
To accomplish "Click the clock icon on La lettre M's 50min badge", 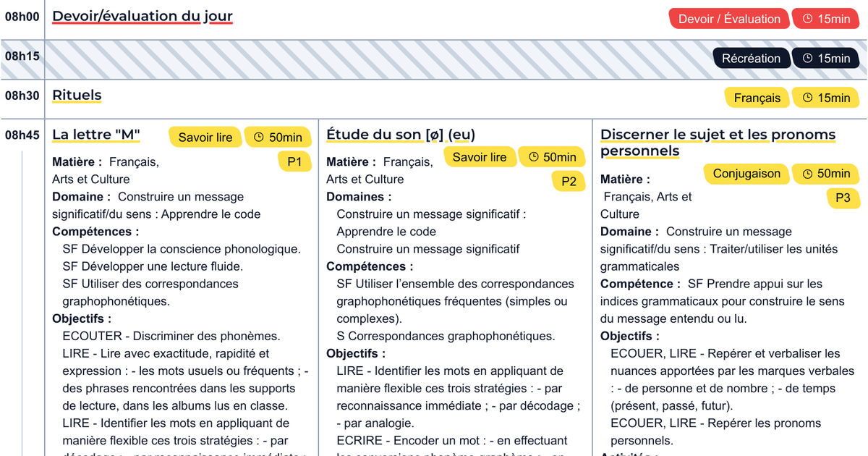I will [x=258, y=136].
